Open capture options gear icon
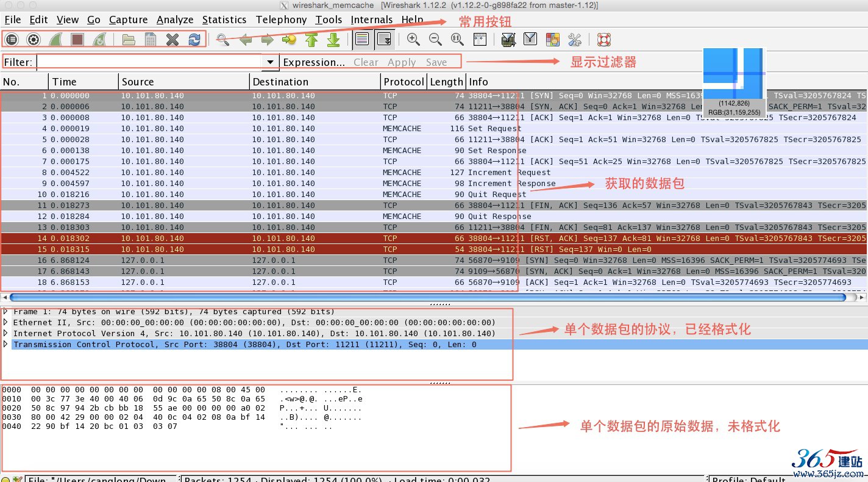This screenshot has height=482, width=868. 34,40
